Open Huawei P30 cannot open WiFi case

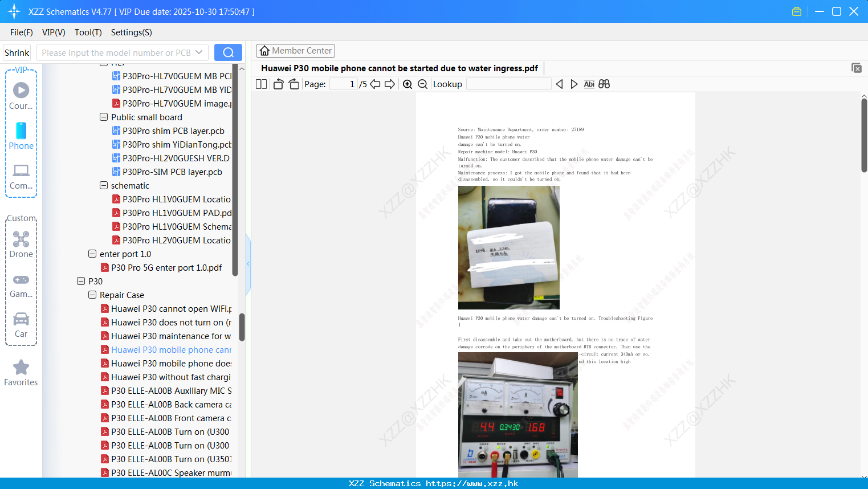tap(166, 309)
